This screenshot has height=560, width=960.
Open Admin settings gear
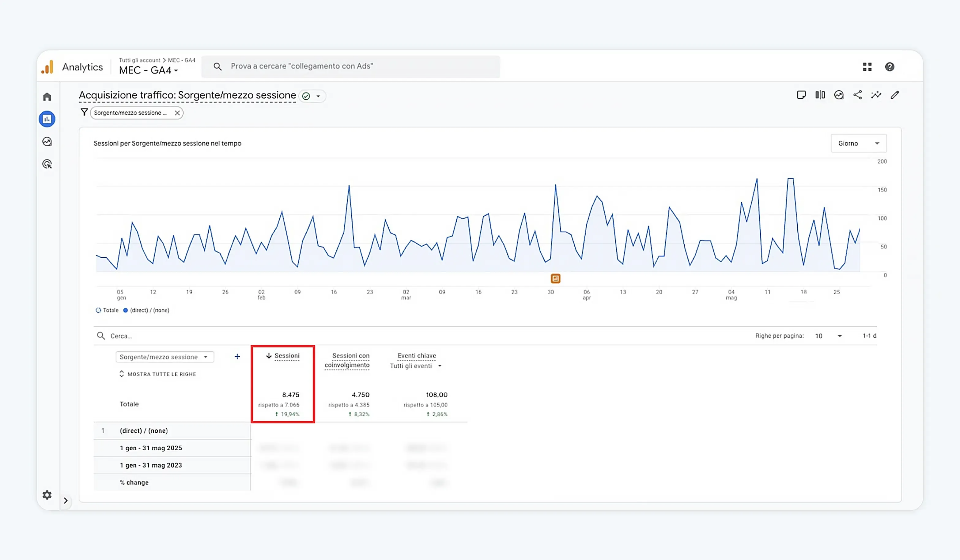(47, 495)
